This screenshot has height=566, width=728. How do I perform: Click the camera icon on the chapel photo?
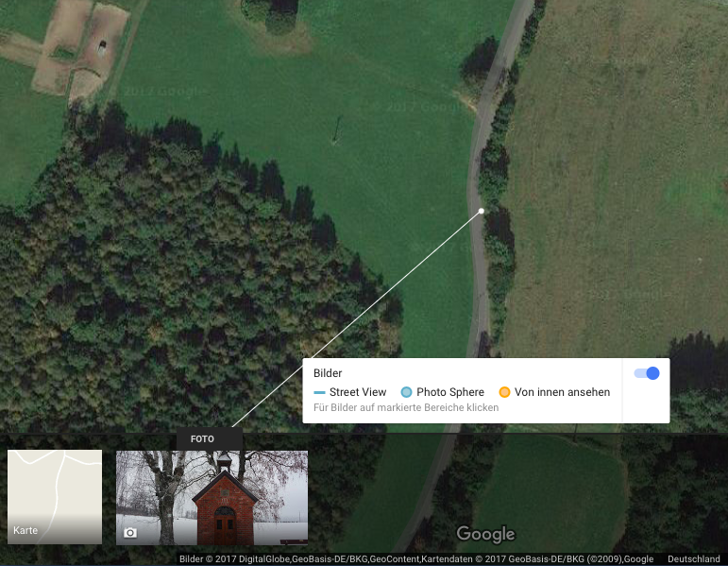130,533
